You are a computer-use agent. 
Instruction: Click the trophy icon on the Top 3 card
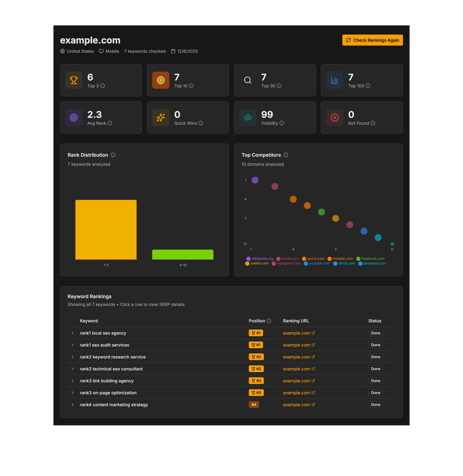(74, 80)
